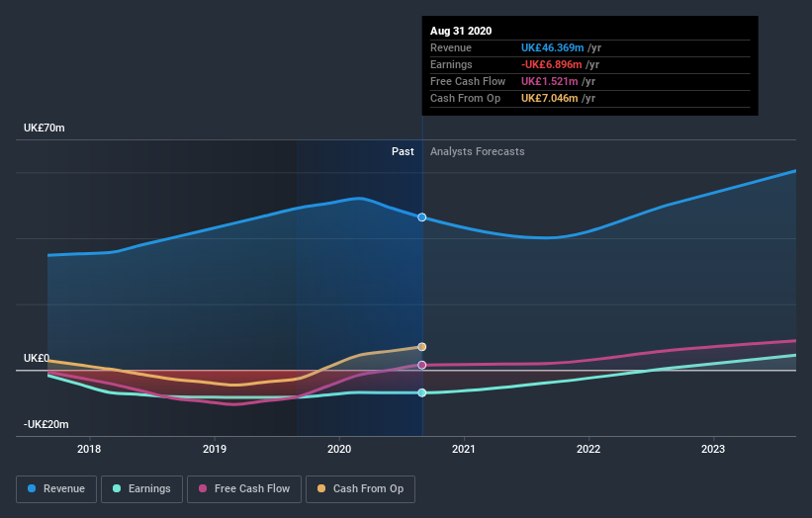The width and height of the screenshot is (812, 518).
Task: Click the orange Cash From Op legend dot
Action: click(321, 488)
